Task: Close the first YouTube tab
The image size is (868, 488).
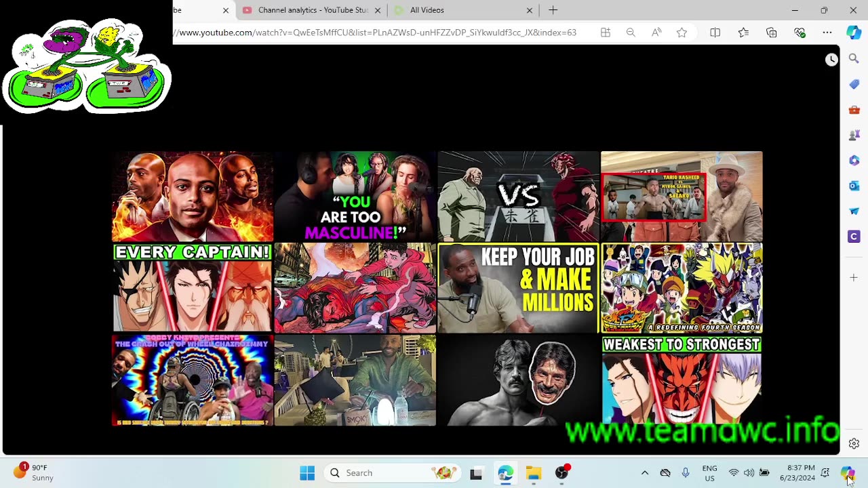Action: coord(226,10)
